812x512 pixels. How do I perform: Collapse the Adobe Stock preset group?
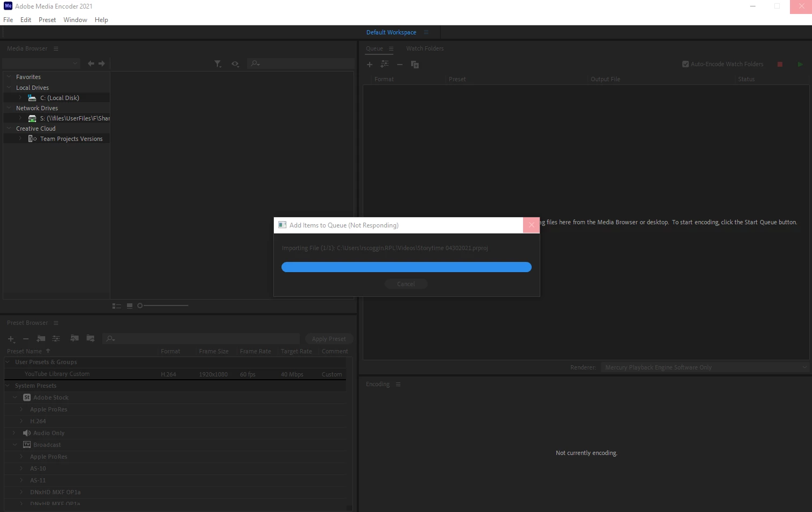click(15, 397)
